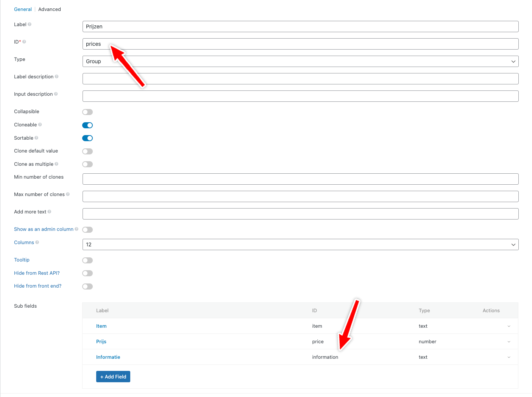This screenshot has height=397, width=532.
Task: Click the Input description help icon
Action: point(56,94)
